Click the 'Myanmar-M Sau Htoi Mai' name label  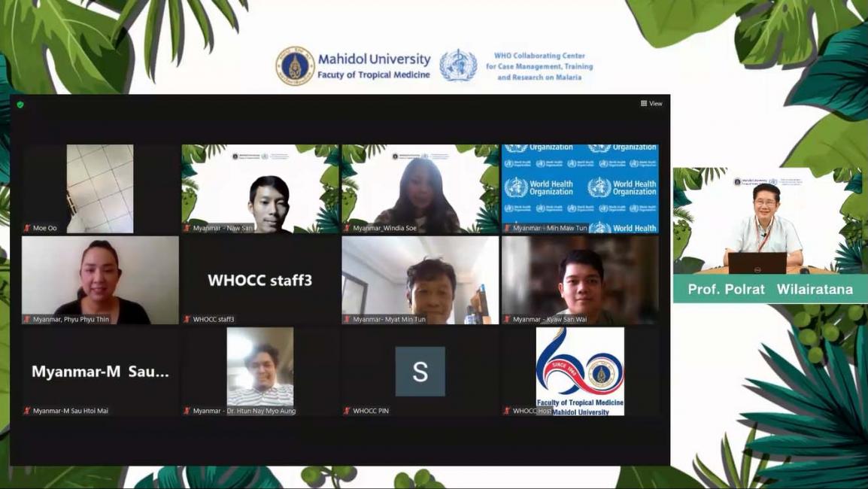coord(70,411)
